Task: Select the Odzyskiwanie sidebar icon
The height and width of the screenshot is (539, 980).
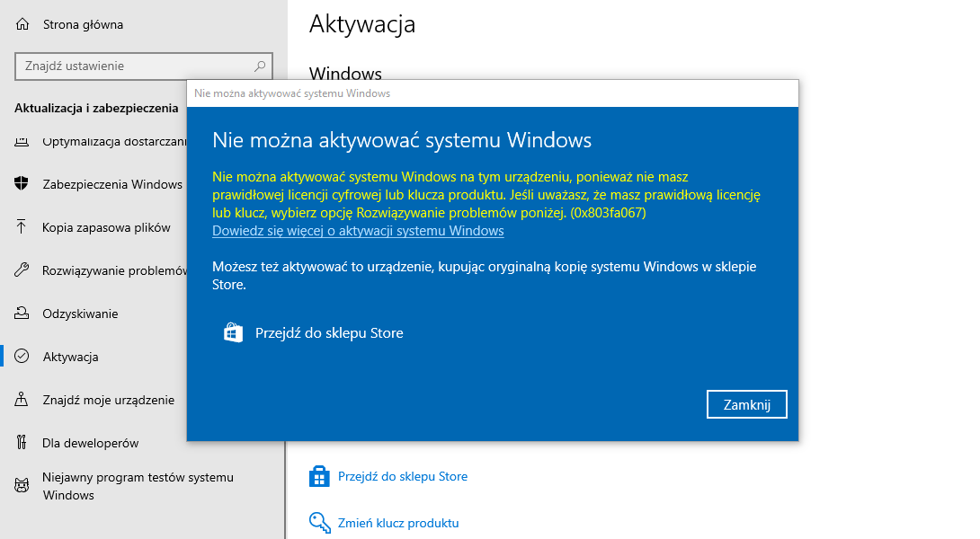Action: coord(20,313)
